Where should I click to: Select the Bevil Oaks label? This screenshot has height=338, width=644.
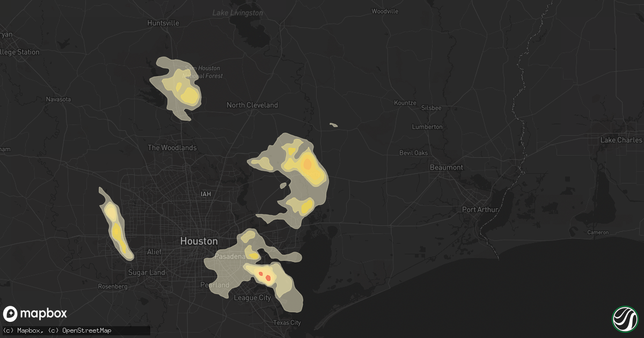coord(414,153)
